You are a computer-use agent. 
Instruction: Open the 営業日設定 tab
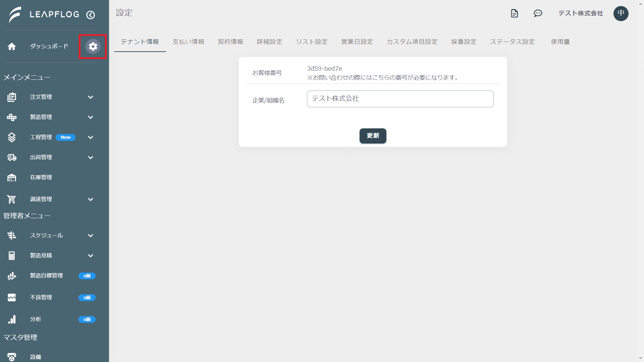tap(357, 42)
